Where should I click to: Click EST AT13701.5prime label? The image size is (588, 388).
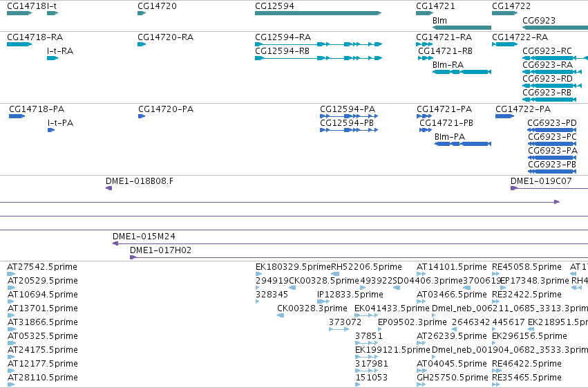pyautogui.click(x=42, y=308)
